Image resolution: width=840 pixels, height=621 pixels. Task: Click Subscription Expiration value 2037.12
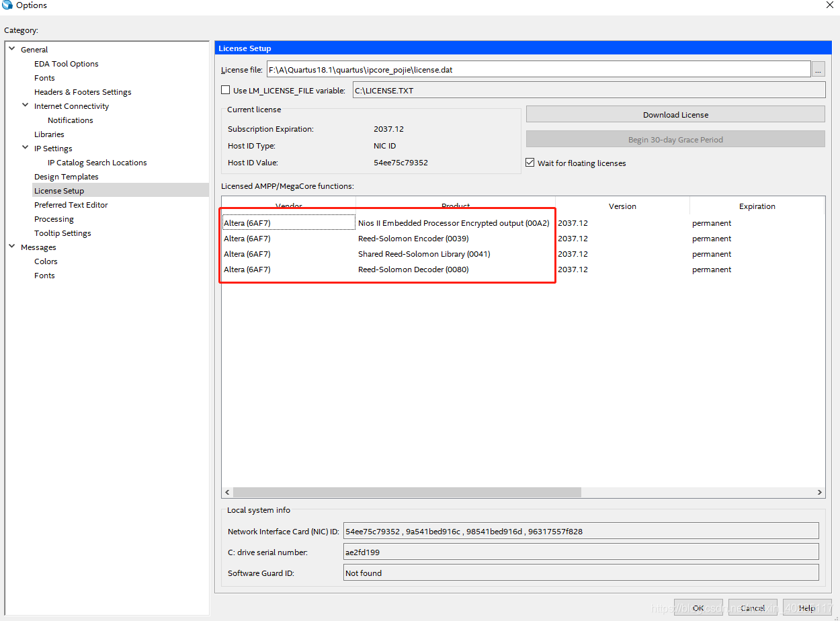(388, 129)
